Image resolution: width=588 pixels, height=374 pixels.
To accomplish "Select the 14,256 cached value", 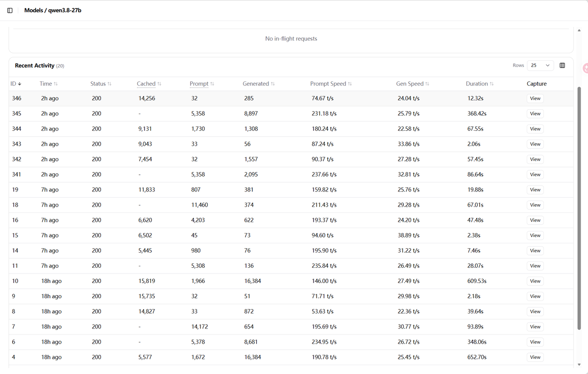I will click(x=147, y=98).
